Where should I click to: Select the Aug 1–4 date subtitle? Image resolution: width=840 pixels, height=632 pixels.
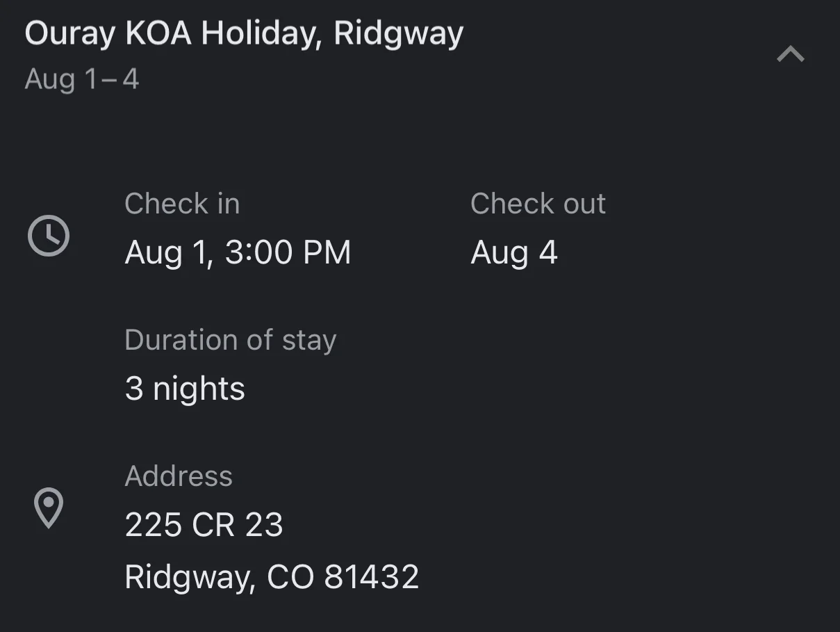tap(82, 79)
